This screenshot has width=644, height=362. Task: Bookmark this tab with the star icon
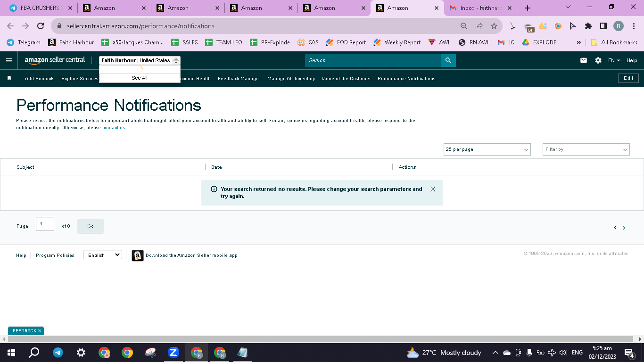(494, 26)
